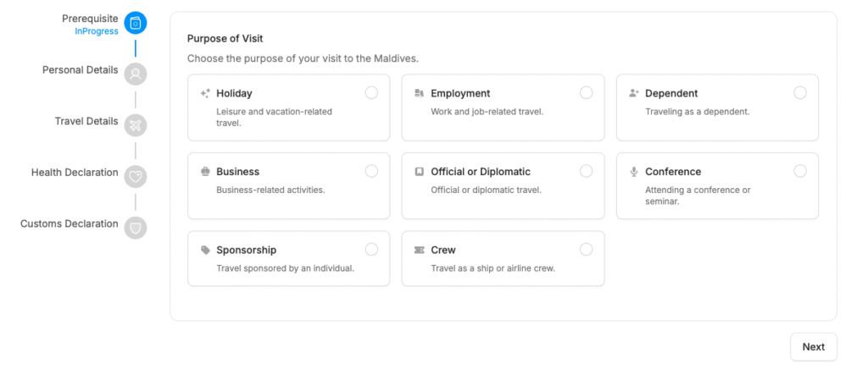Click the Sponsorship tag icon
This screenshot has height=381, width=868.
205,251
